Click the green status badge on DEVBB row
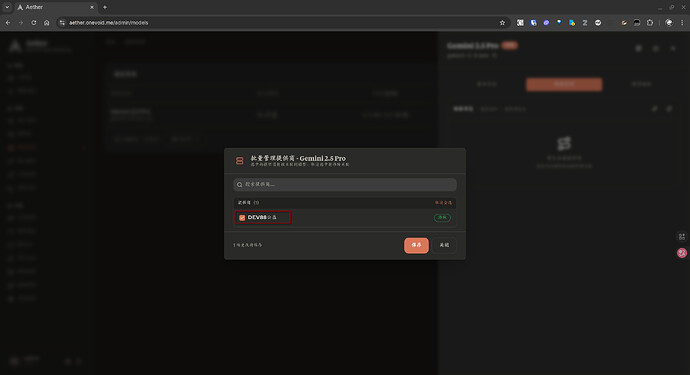The height and width of the screenshot is (375, 690). (x=442, y=217)
